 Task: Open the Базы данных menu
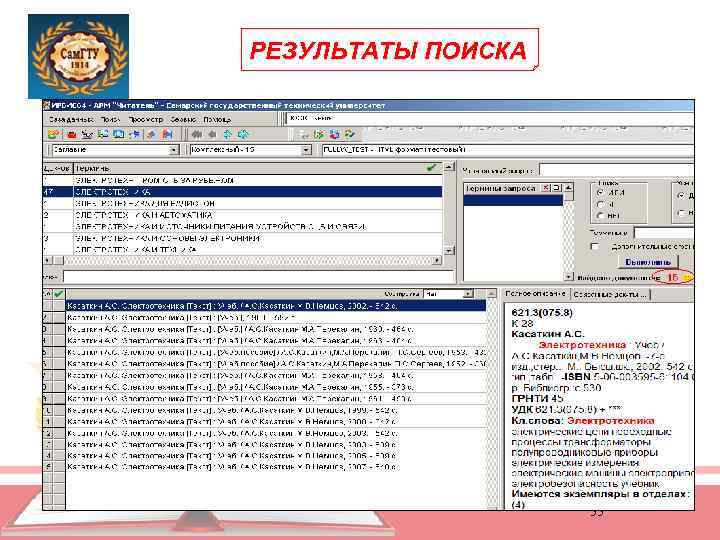coord(71,119)
